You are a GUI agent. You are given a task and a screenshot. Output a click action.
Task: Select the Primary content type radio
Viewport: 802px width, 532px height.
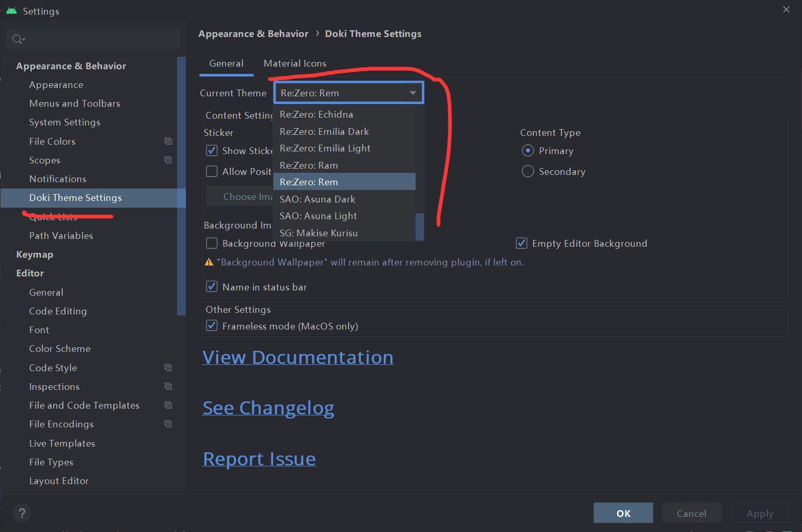click(528, 150)
